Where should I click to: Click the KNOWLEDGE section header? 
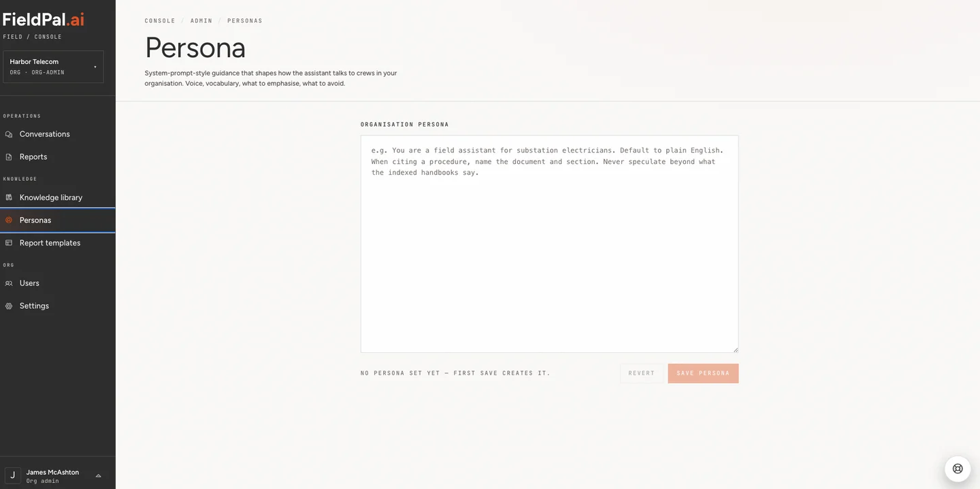click(x=20, y=180)
